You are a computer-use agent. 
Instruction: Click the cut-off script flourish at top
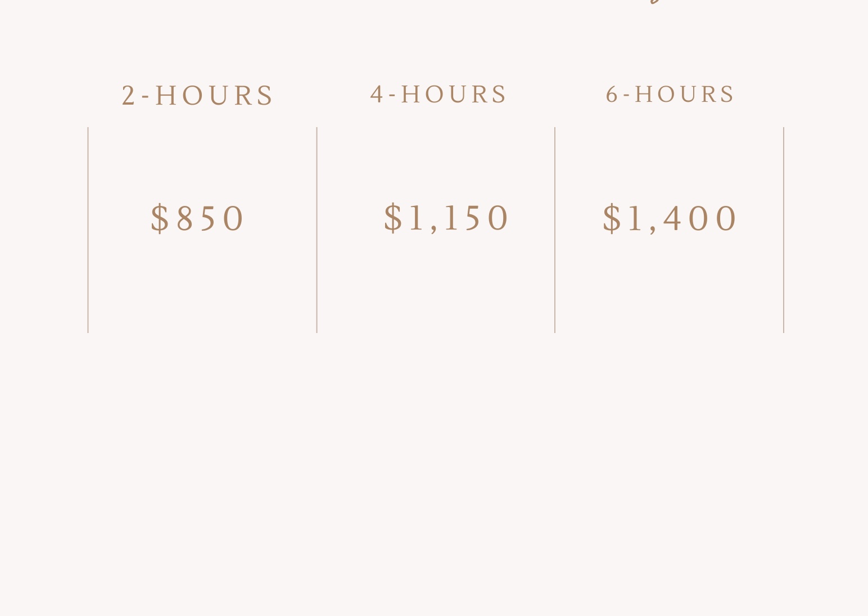[657, 2]
